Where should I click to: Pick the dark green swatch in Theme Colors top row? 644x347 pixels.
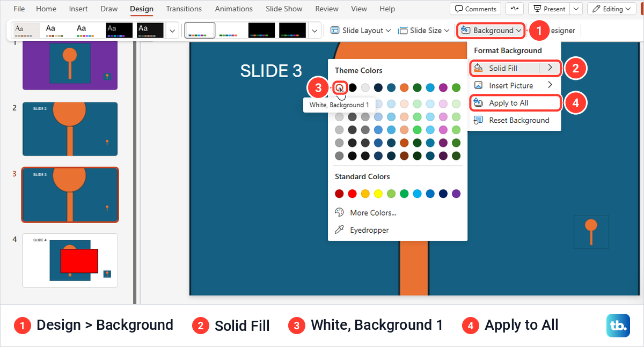[x=417, y=87]
